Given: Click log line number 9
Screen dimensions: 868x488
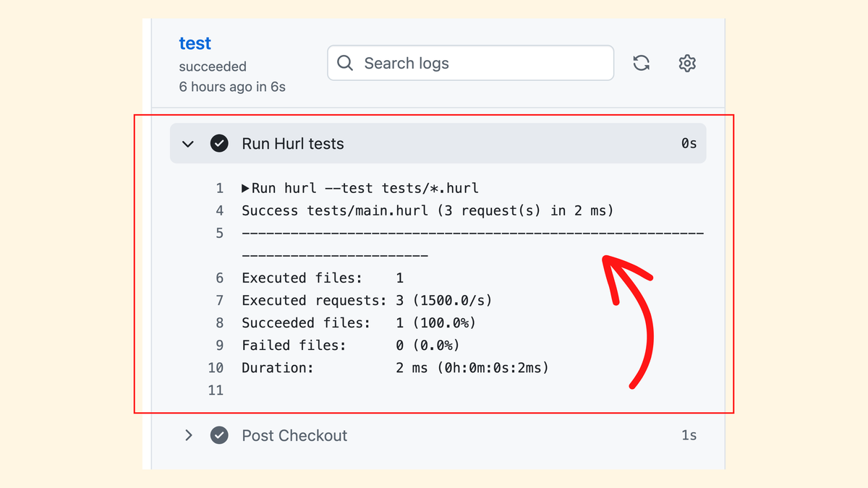Looking at the screenshot, I should coord(220,346).
